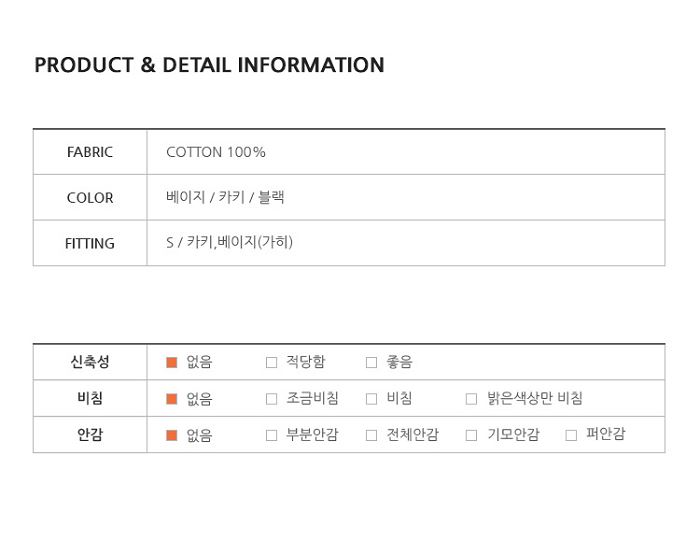Check the 기모안감 checkbox

pyautogui.click(x=471, y=435)
